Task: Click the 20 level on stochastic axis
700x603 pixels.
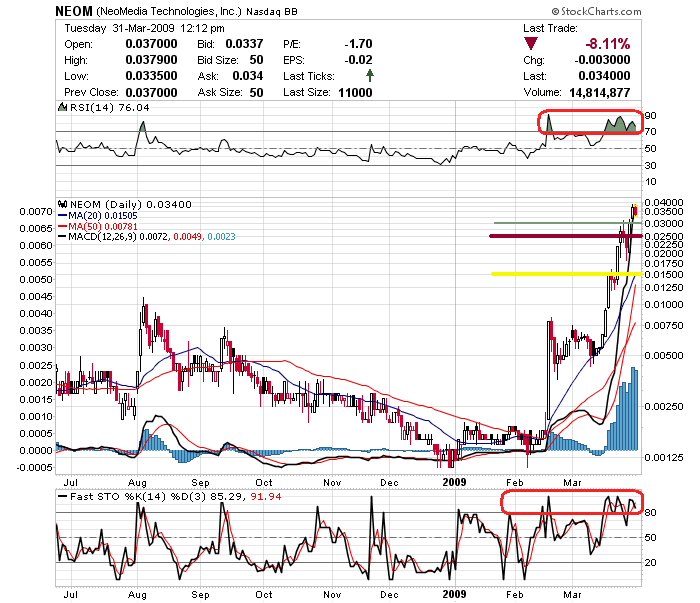Action: coord(650,562)
